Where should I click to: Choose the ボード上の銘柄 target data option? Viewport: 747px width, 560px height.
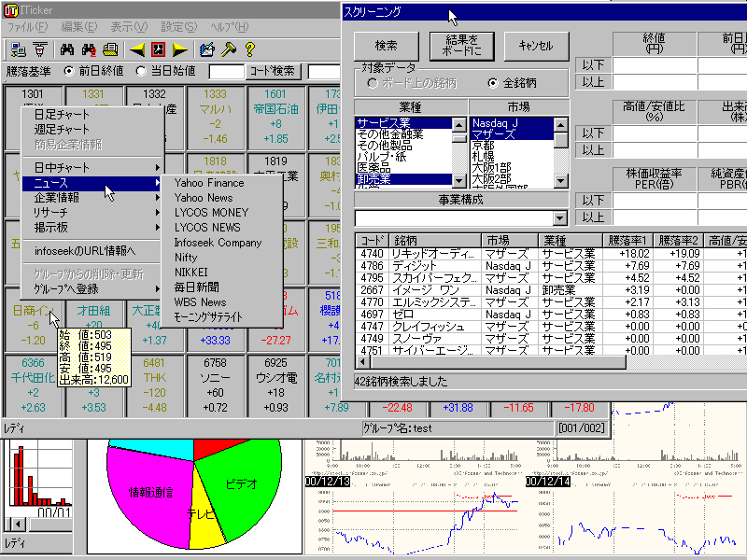pyautogui.click(x=373, y=83)
